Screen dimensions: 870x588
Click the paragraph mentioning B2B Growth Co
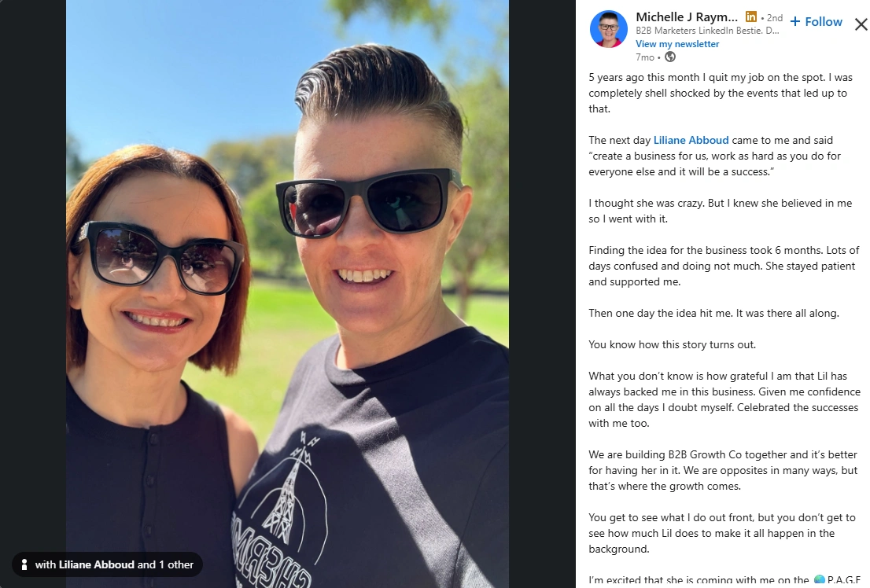click(x=723, y=470)
